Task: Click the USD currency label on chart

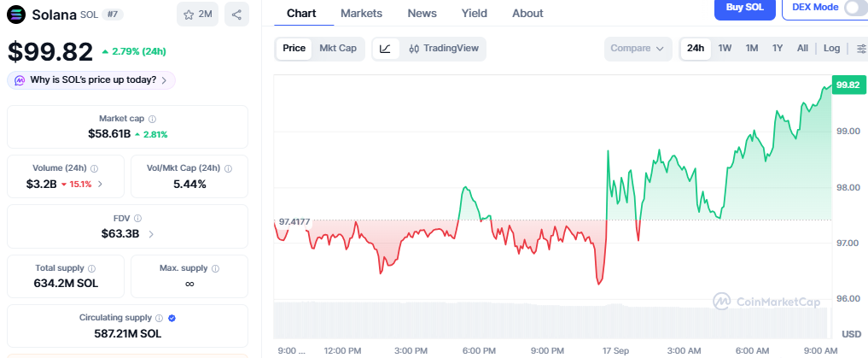Action: (x=852, y=334)
